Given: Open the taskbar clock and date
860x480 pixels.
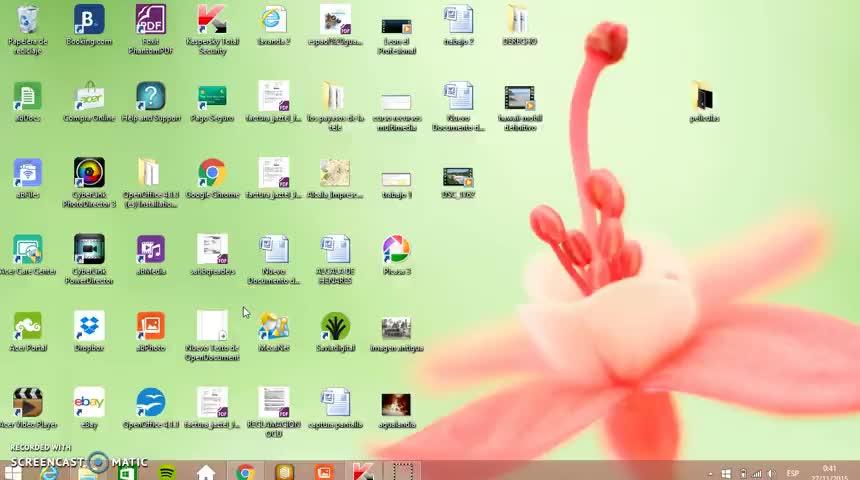Looking at the screenshot, I should pos(829,472).
